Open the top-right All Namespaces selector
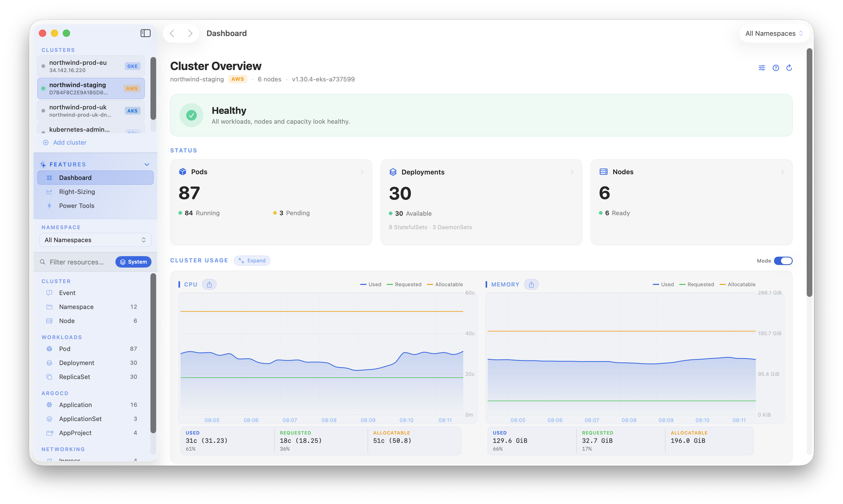 [774, 33]
